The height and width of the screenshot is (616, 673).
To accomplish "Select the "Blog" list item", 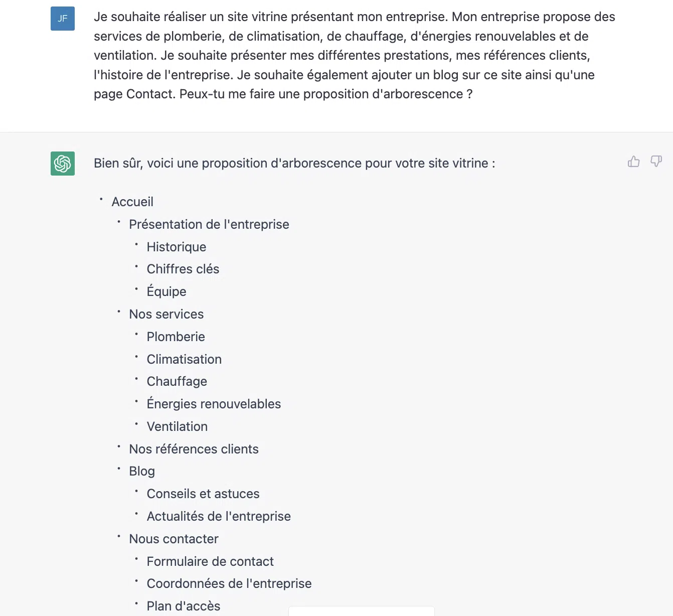I will tap(142, 471).
